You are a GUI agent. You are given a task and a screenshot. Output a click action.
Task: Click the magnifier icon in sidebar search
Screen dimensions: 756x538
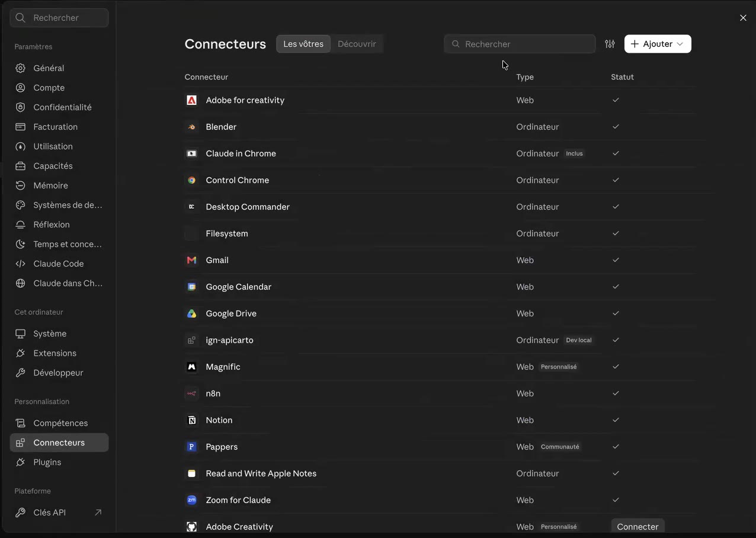tap(21, 18)
